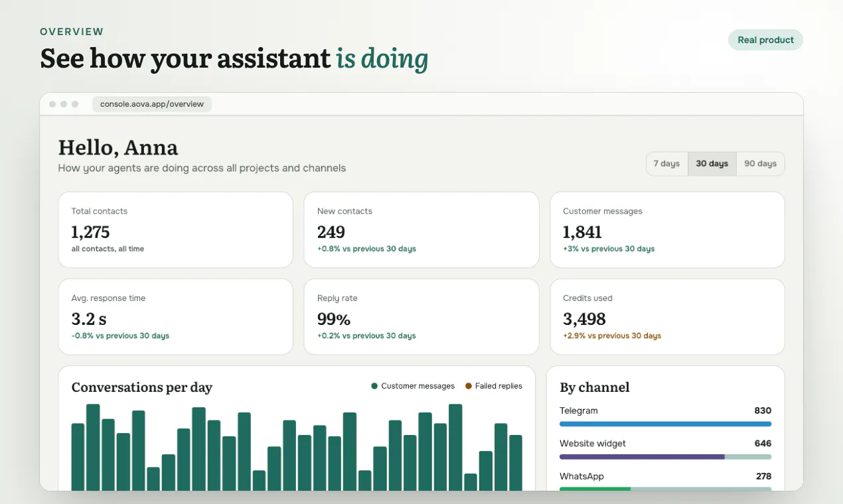Toggle the Customer messages legend dot

(374, 386)
